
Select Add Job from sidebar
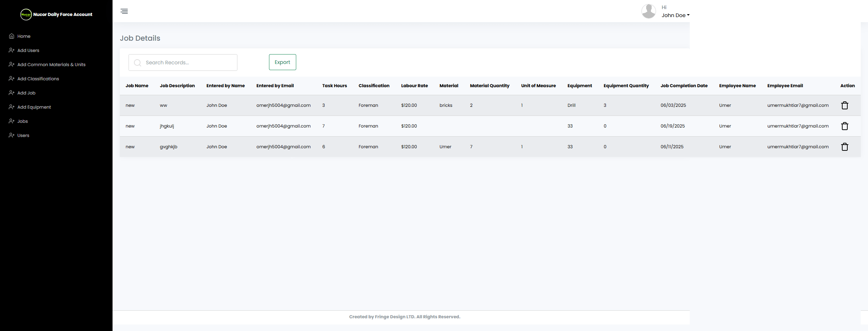click(x=27, y=93)
